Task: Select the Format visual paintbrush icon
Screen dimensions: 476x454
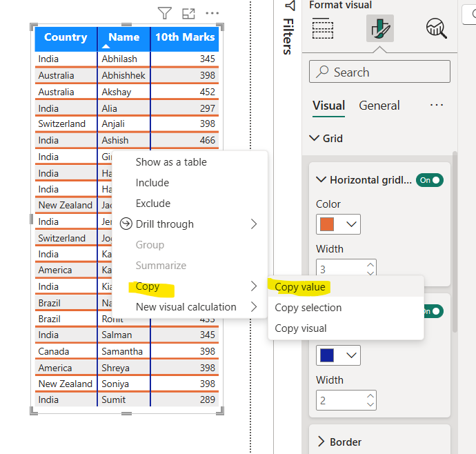Action: click(380, 29)
